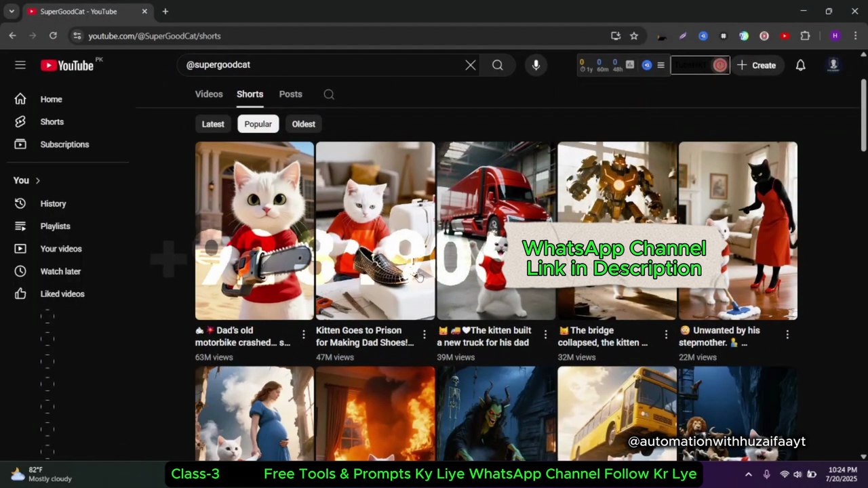Sort shorts by Popular
The height and width of the screenshot is (488, 868).
point(258,124)
